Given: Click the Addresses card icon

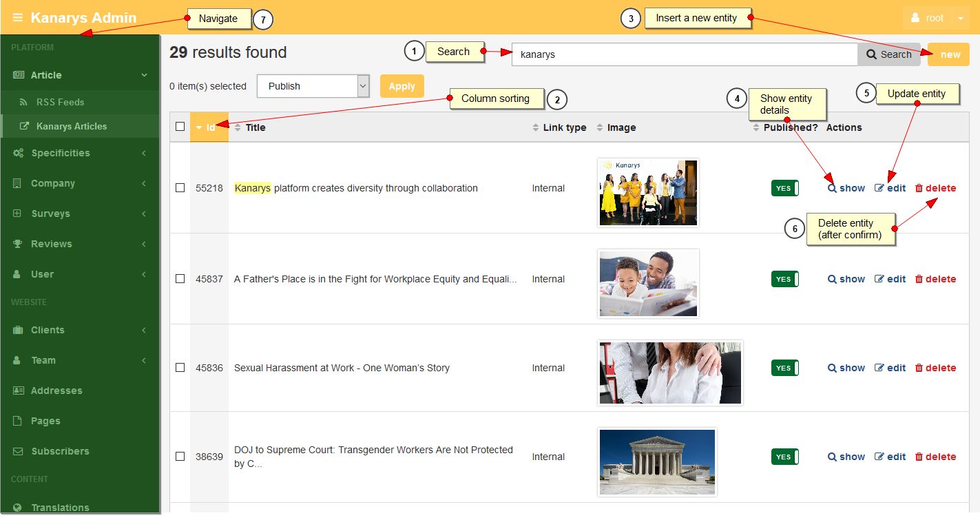Looking at the screenshot, I should [x=18, y=391].
